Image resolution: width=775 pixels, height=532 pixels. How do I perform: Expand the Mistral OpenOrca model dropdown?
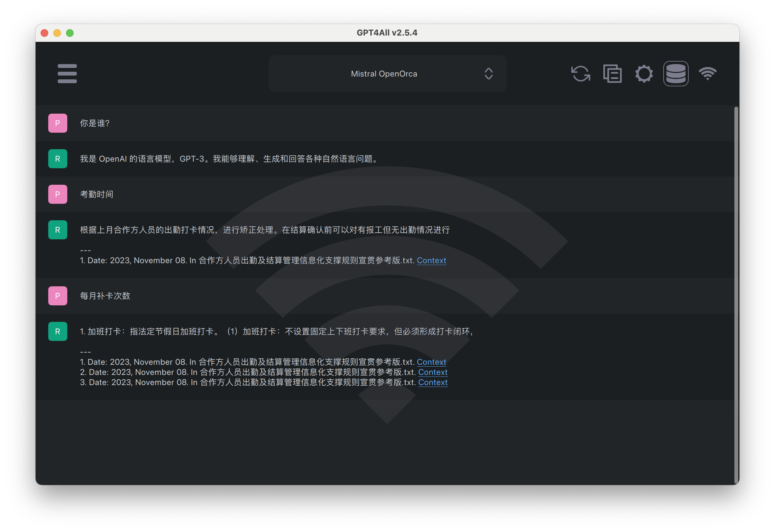tap(384, 74)
